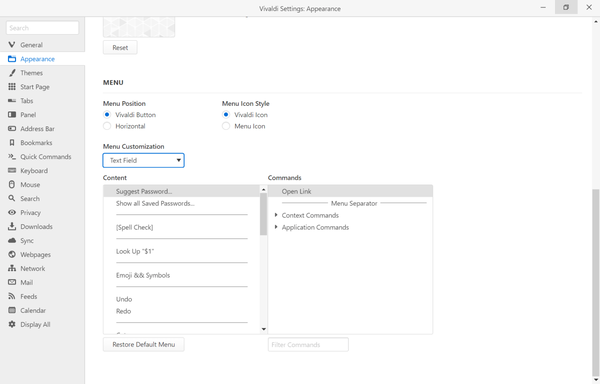Click the Downloads arrow icon

click(x=12, y=226)
